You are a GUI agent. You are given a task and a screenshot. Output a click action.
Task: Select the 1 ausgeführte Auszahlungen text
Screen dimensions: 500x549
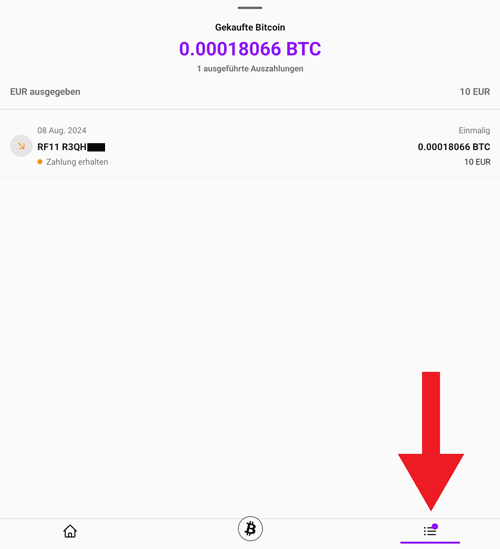(250, 69)
